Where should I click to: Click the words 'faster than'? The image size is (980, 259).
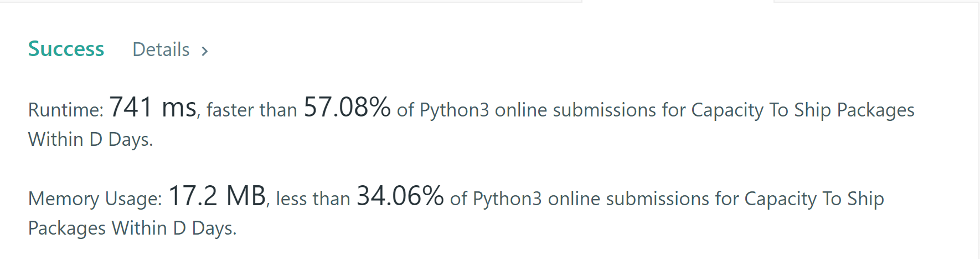252,110
